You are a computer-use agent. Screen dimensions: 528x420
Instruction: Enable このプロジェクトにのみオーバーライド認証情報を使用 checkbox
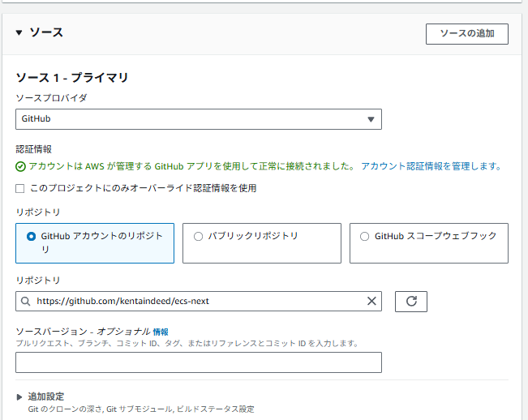21,188
